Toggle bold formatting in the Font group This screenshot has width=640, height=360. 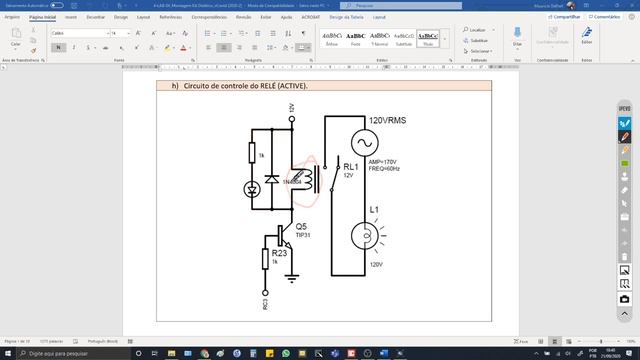[x=58, y=48]
